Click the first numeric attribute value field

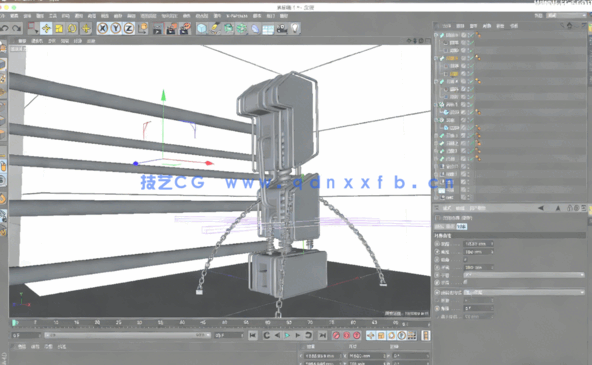[478, 244]
